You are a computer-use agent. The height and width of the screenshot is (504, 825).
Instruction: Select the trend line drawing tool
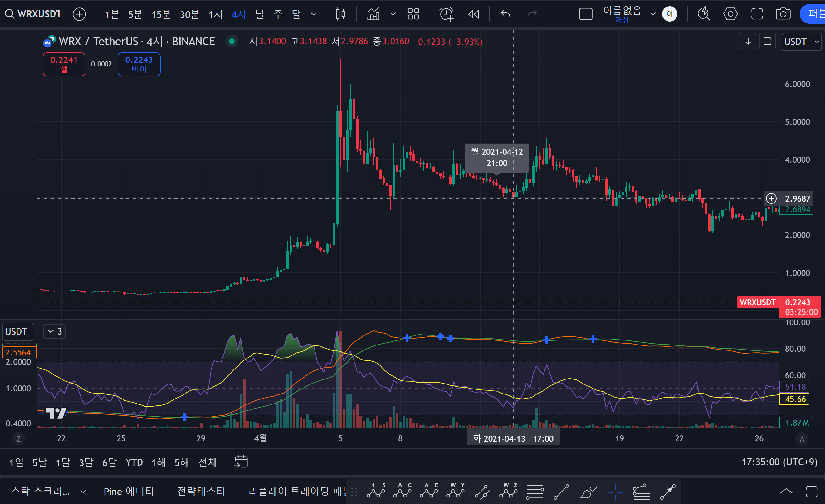tap(561, 492)
